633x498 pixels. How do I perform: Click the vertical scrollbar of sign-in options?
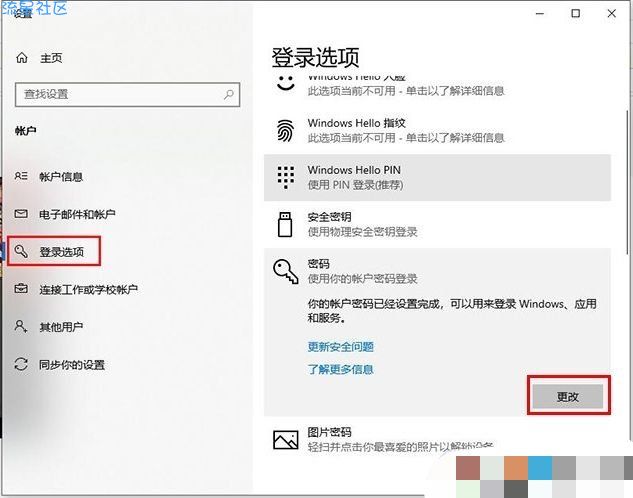point(629,182)
